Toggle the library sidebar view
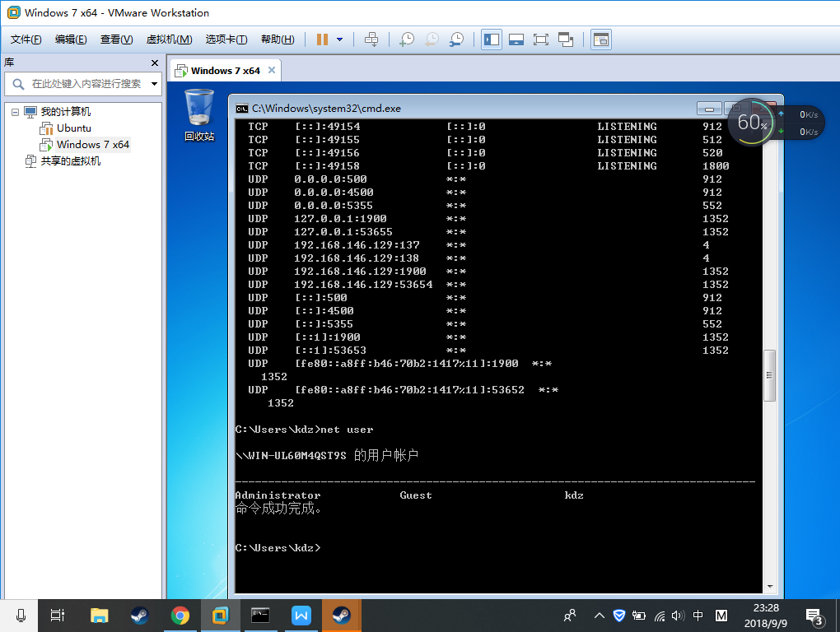The image size is (840, 632). coord(492,39)
